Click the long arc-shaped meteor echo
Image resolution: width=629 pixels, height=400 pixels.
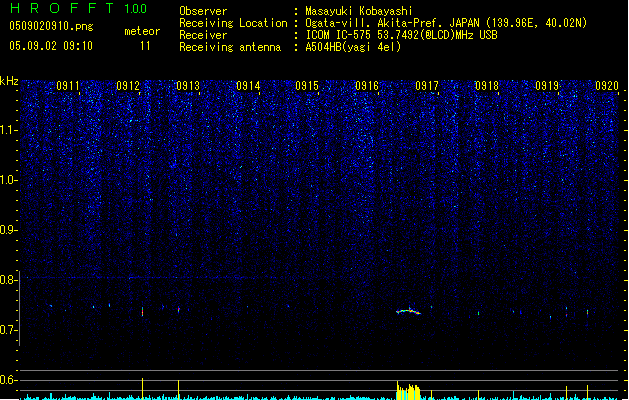(x=408, y=311)
